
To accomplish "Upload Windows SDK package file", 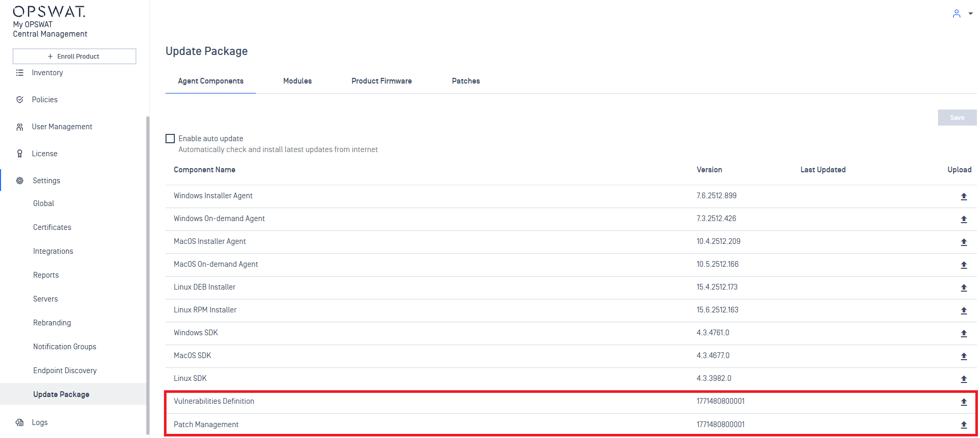I will coord(963,334).
